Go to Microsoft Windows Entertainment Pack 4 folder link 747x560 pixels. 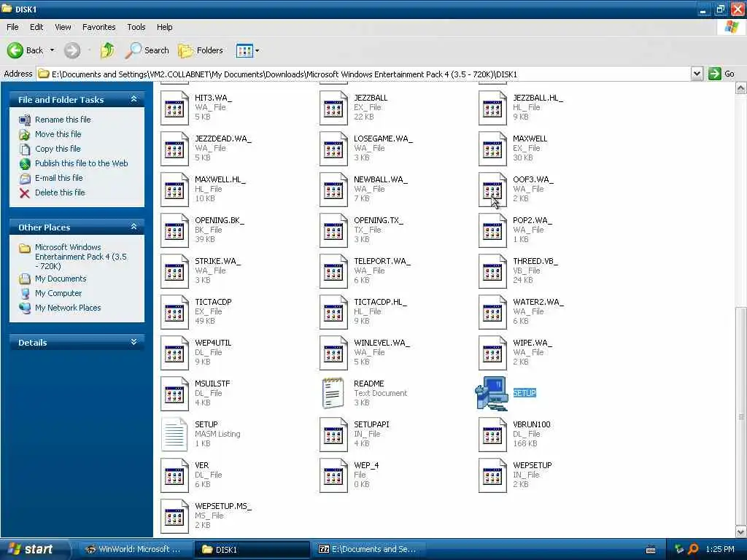point(80,257)
